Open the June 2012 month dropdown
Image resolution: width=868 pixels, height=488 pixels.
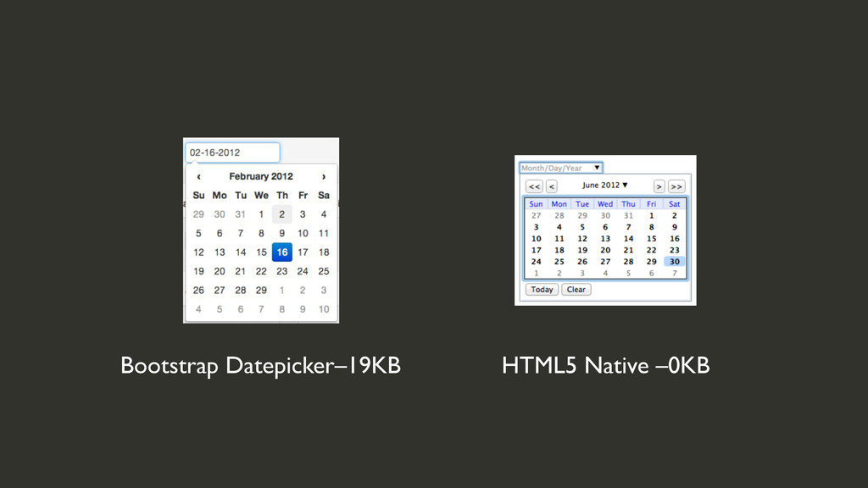point(605,186)
